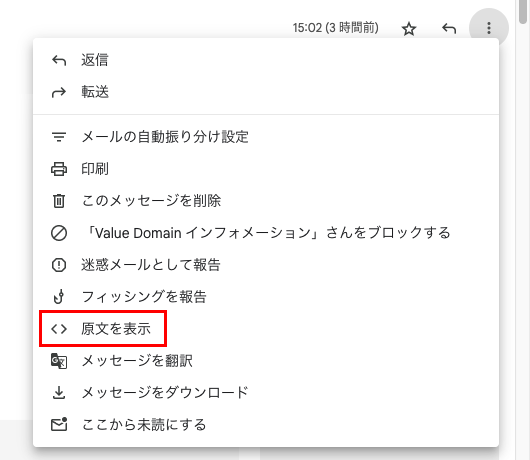
Task: Select 迷惑メールとして報告 menu entry
Action: tap(266, 265)
